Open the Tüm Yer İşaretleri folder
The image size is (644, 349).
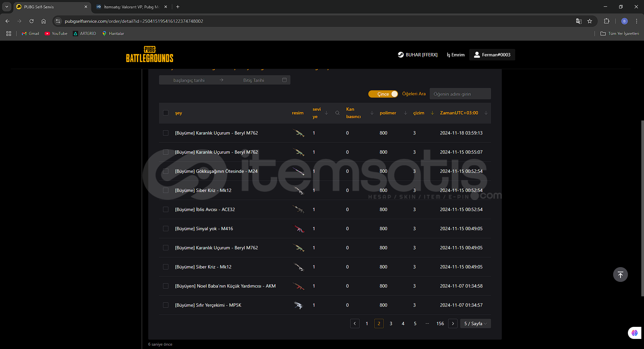(620, 34)
